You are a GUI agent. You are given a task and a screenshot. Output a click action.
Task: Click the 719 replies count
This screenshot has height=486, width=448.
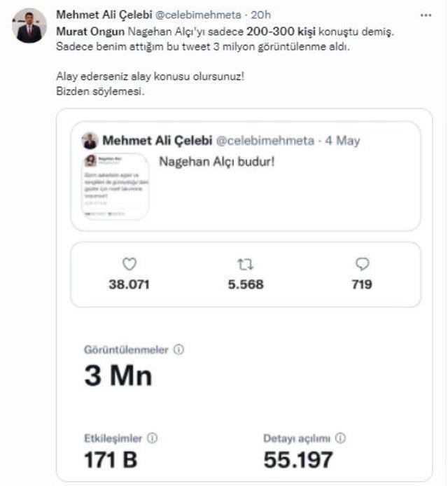coord(362,284)
